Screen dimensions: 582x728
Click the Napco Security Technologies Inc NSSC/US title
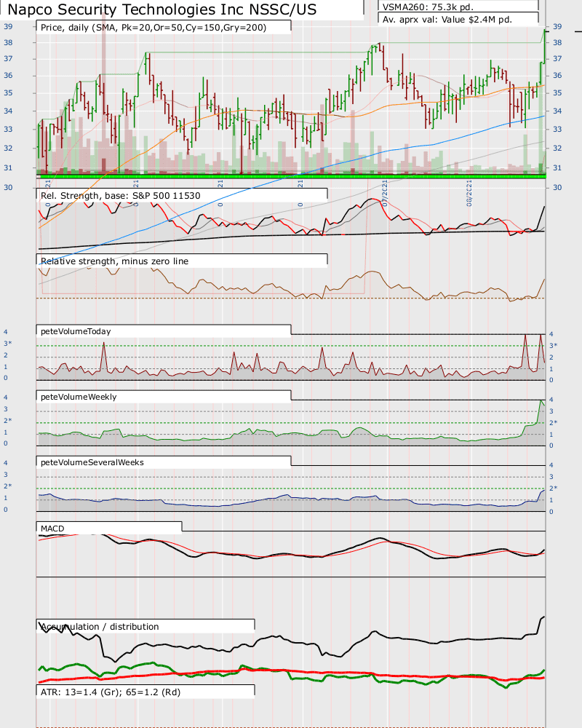pyautogui.click(x=162, y=9)
